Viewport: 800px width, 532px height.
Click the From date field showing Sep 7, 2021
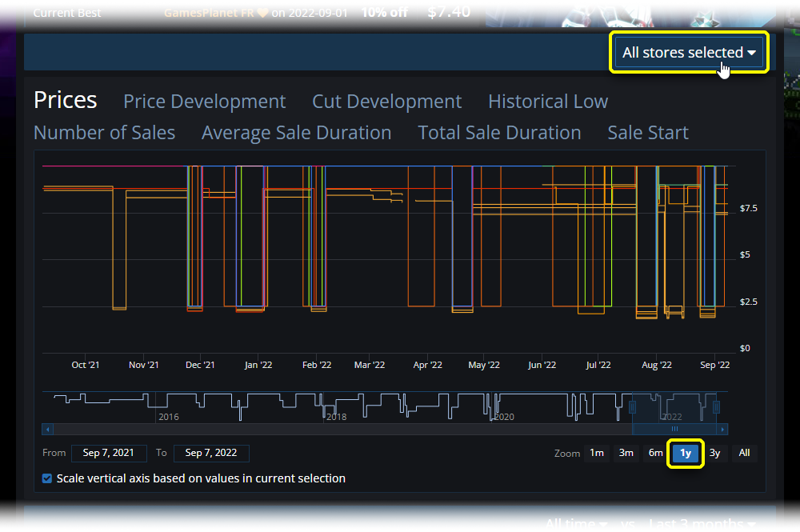click(109, 453)
